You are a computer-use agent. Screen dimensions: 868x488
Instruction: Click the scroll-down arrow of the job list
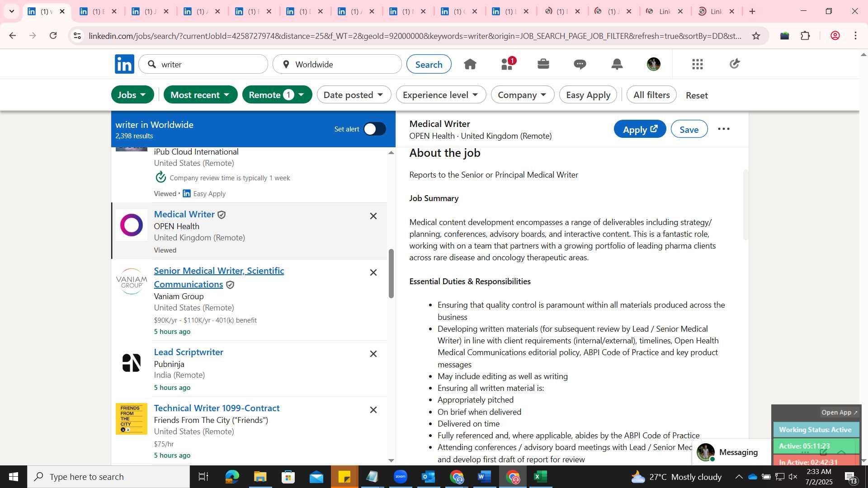pos(391,460)
